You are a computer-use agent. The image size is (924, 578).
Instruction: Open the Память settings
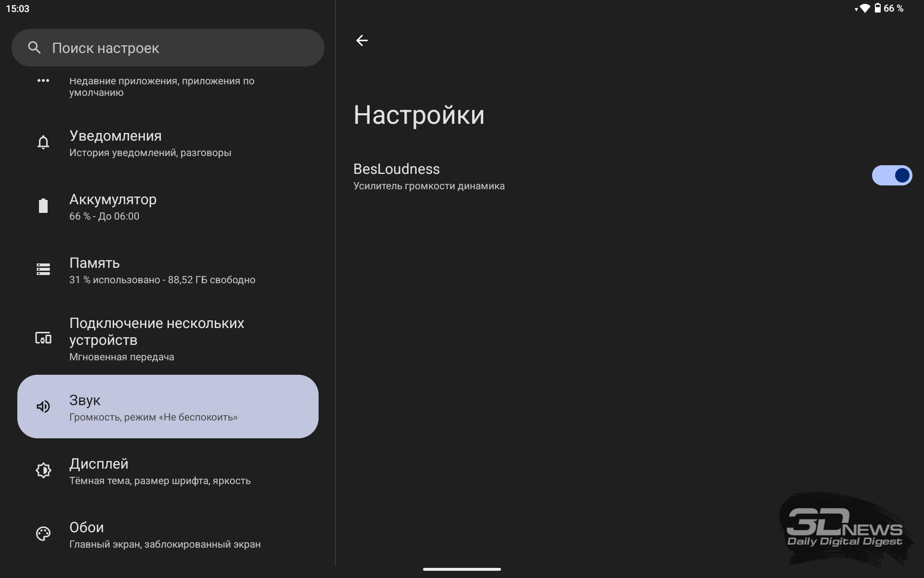[x=167, y=270]
